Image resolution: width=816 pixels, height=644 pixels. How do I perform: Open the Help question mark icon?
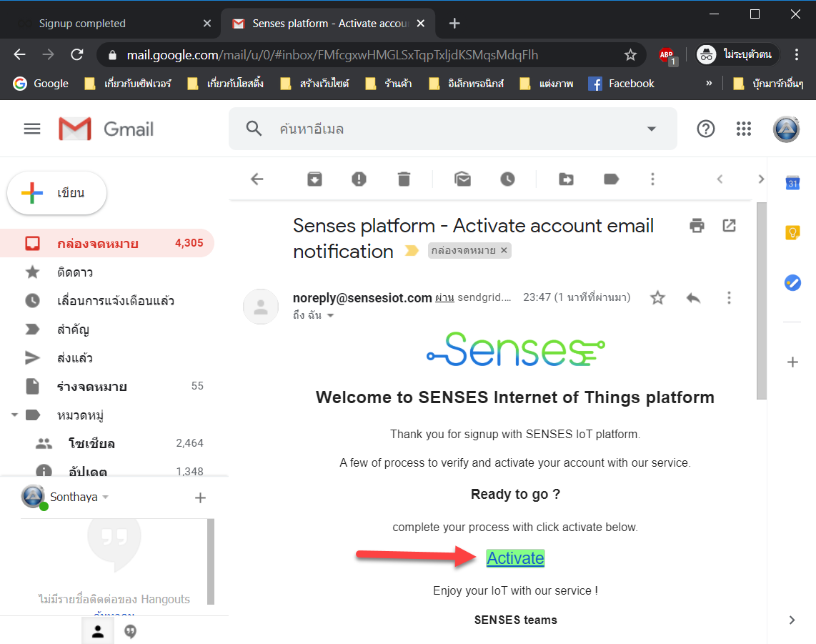click(706, 129)
